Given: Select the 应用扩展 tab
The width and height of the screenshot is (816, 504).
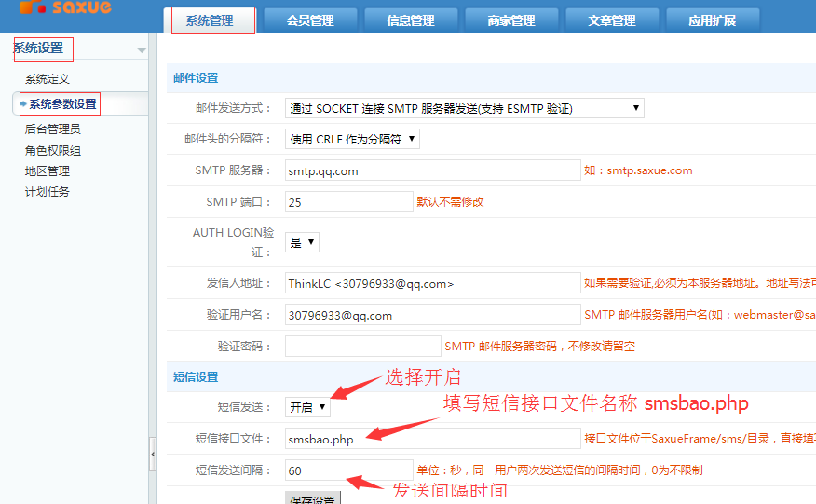Looking at the screenshot, I should click(712, 20).
